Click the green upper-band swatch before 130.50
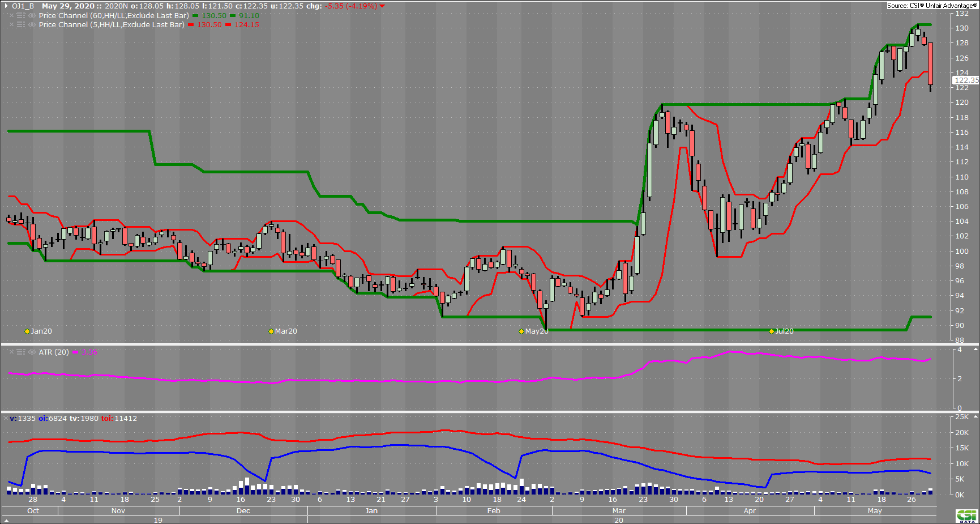 pos(195,16)
